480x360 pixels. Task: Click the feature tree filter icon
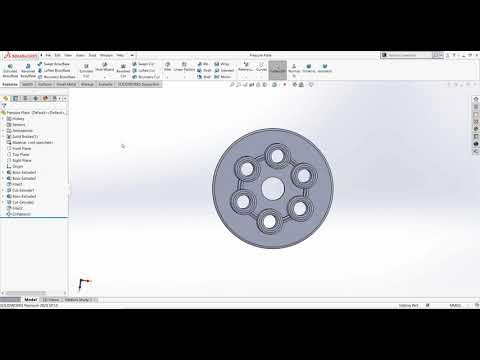[4, 106]
